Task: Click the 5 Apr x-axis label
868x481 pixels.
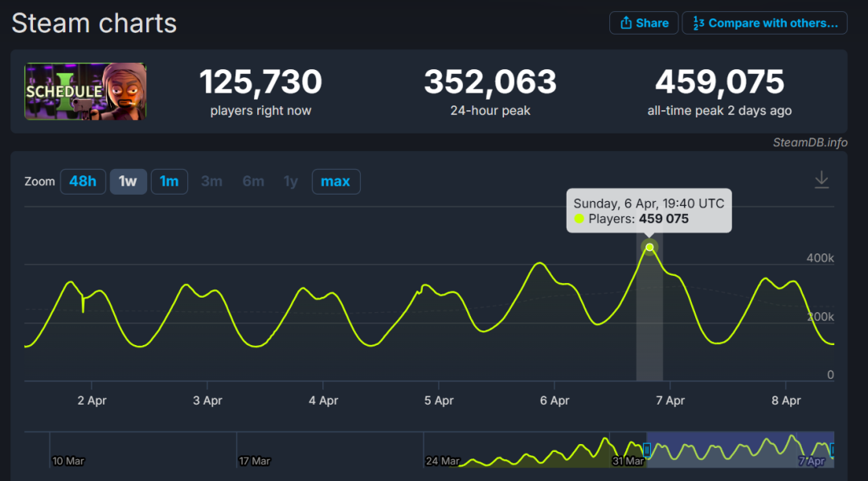Action: tap(439, 400)
